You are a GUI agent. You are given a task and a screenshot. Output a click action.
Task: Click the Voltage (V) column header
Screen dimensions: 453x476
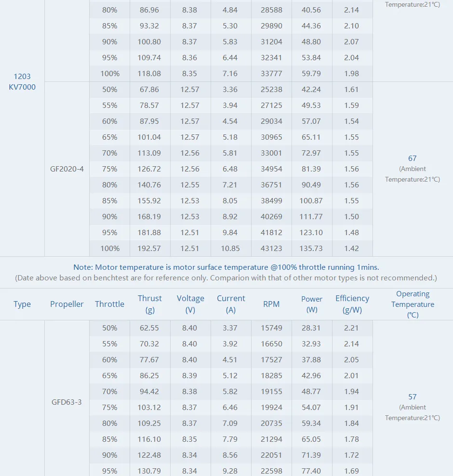(x=190, y=304)
